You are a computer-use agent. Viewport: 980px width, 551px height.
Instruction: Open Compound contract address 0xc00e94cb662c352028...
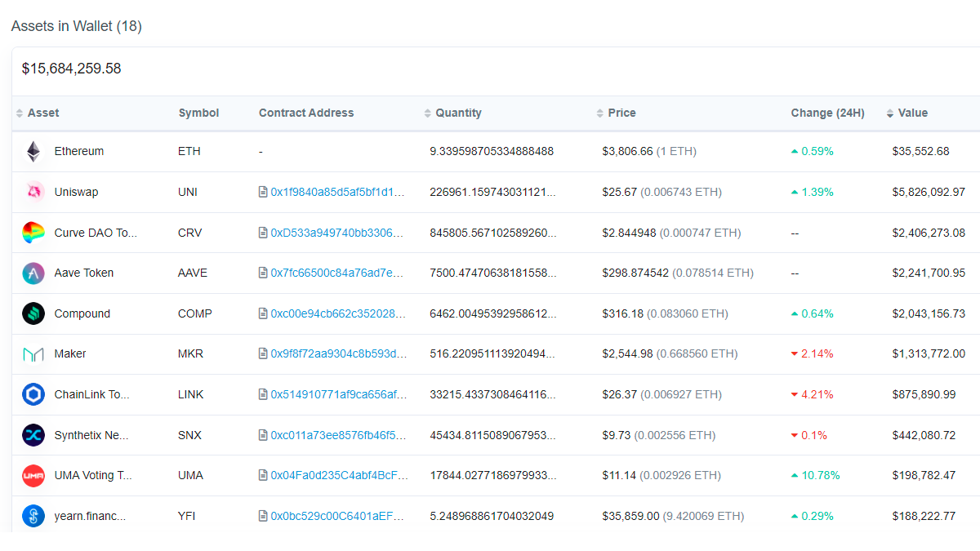[337, 313]
